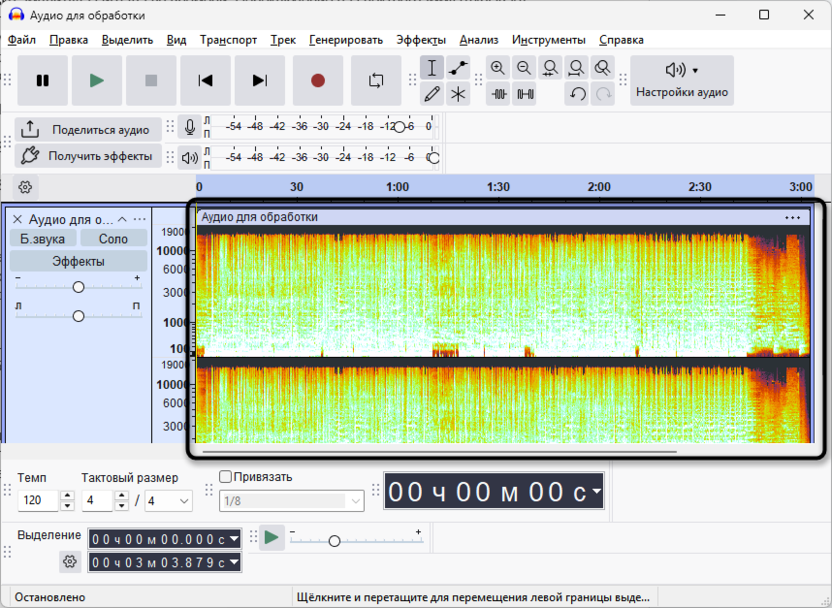Click the Trim audio outside selection icon
The width and height of the screenshot is (832, 608).
[498, 94]
